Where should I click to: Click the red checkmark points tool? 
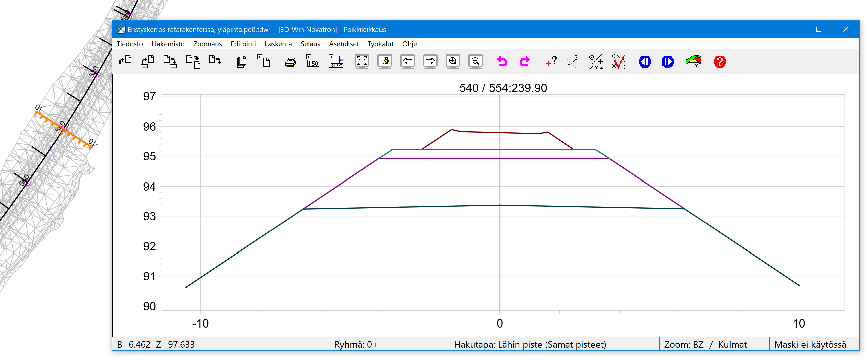click(619, 62)
